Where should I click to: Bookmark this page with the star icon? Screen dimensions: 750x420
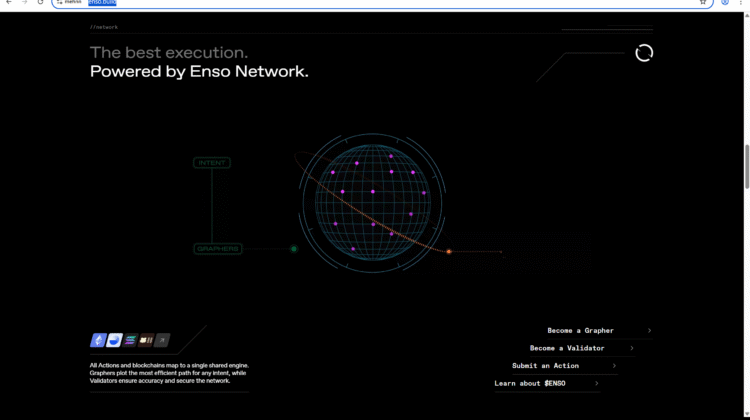(703, 3)
